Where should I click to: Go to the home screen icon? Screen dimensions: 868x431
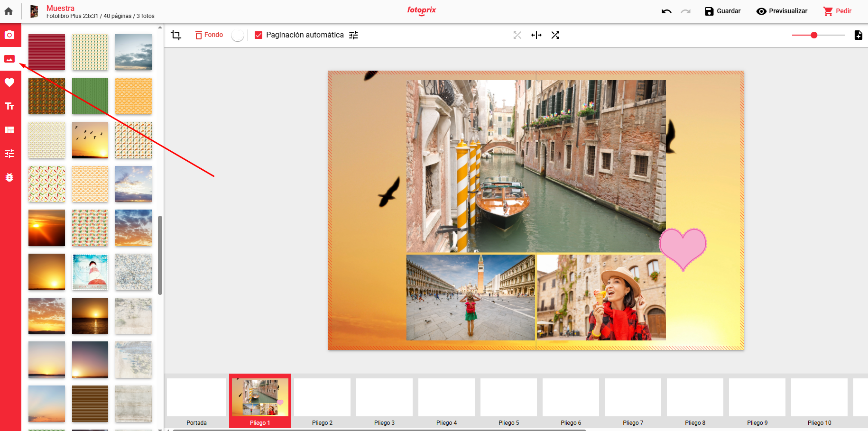pos(9,11)
